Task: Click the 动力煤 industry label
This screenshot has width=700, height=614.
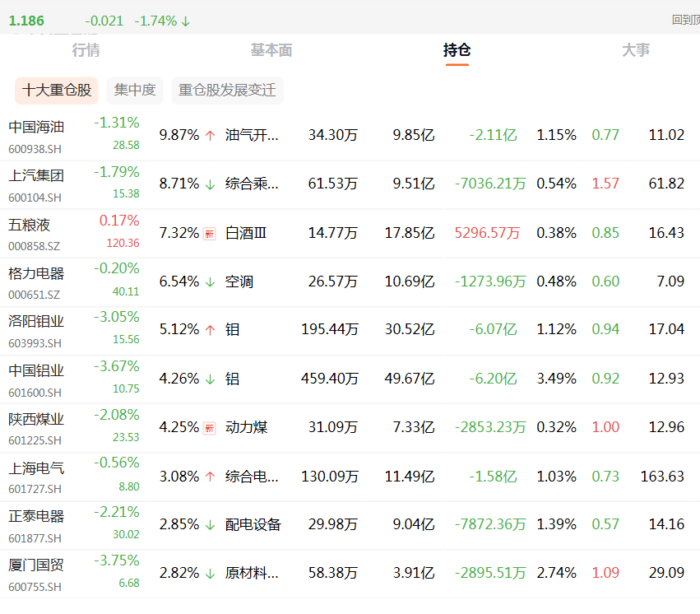Action: [x=247, y=427]
